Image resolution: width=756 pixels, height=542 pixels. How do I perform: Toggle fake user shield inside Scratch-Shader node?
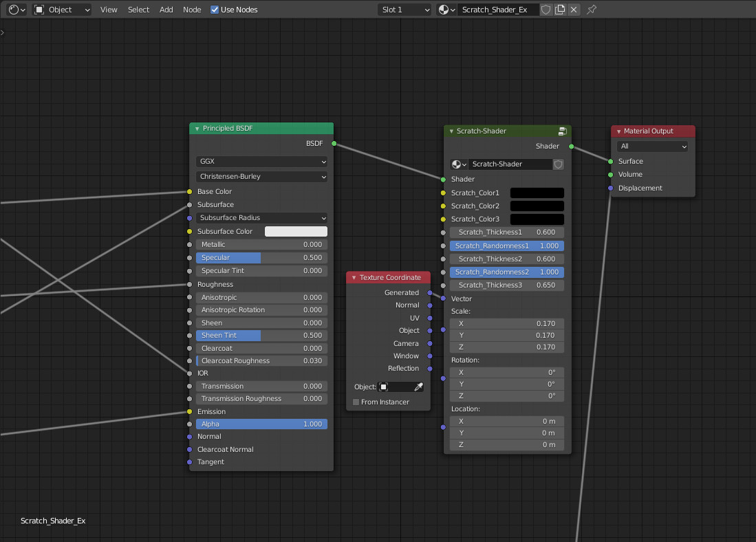559,164
